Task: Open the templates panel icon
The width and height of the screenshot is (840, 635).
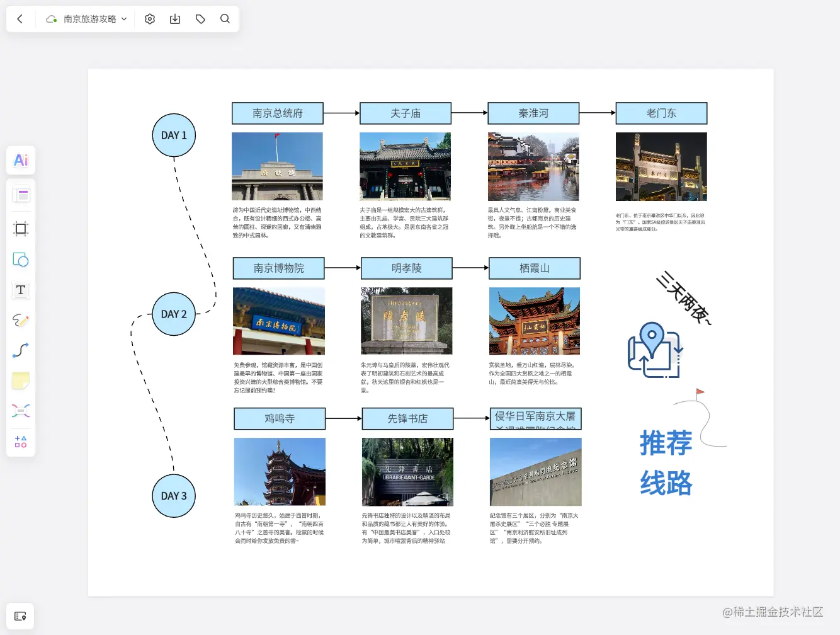Action: click(x=21, y=195)
